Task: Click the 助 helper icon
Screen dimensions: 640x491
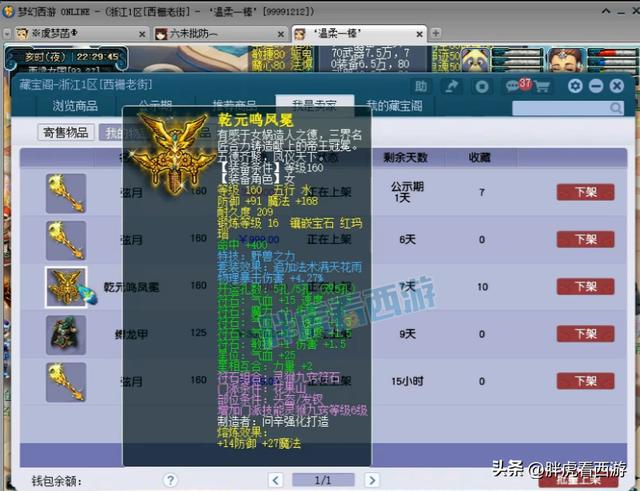Action: click(421, 86)
